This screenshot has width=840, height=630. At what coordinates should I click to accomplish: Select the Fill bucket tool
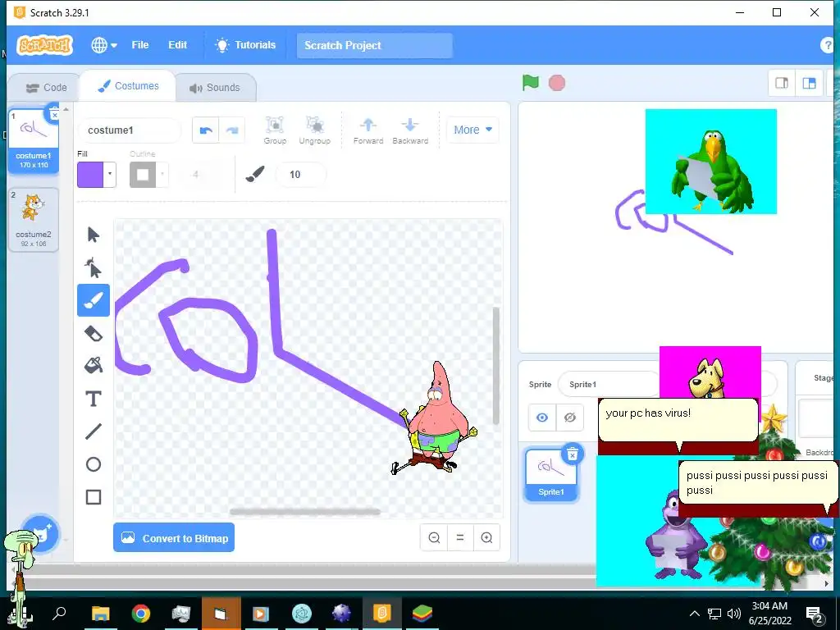click(94, 366)
